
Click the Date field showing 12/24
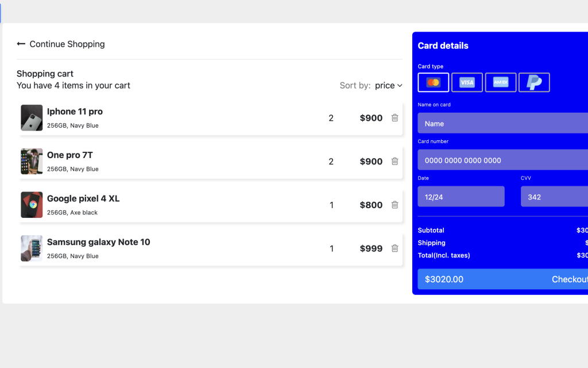461,196
